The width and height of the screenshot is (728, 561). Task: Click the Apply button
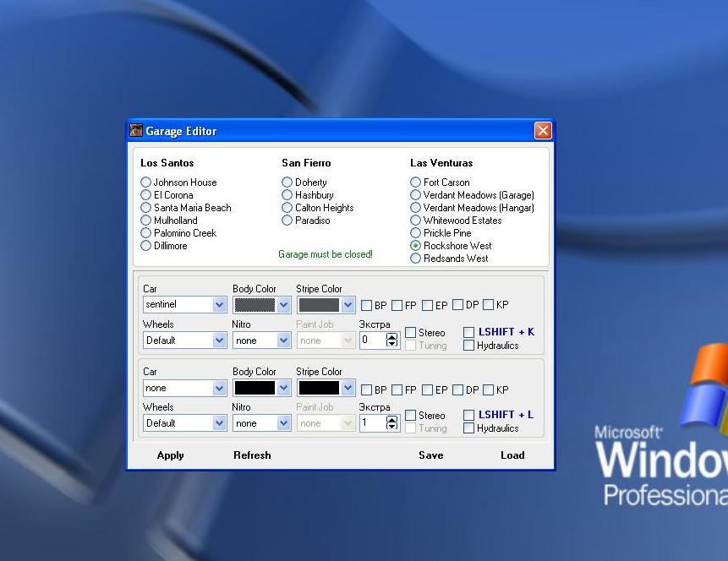[171, 455]
